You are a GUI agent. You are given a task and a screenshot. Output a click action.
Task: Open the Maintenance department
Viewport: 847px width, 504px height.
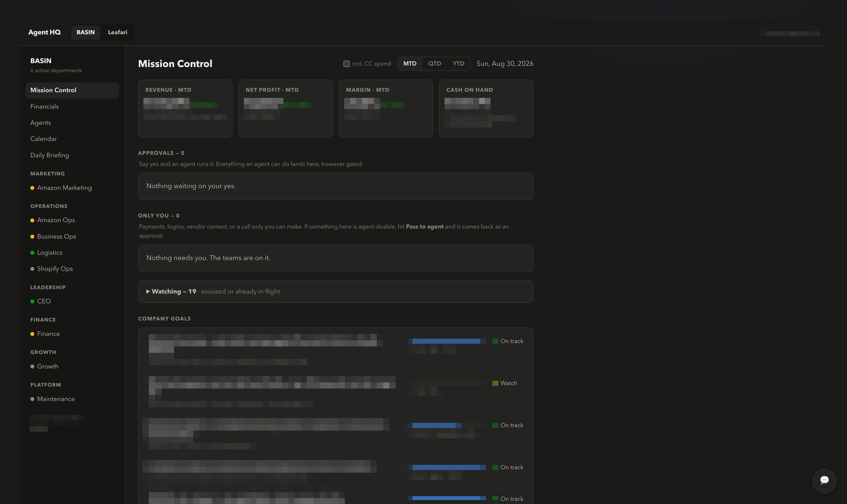tap(72, 399)
